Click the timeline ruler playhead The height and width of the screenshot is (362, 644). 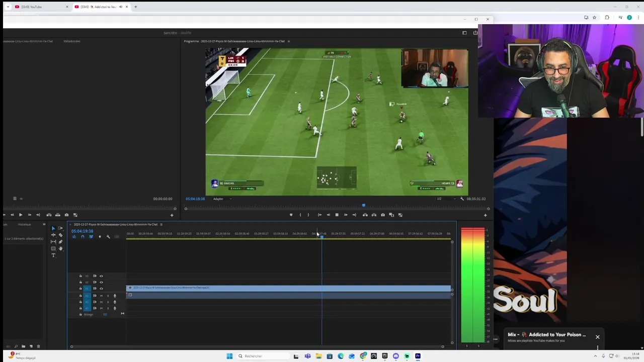tap(322, 236)
